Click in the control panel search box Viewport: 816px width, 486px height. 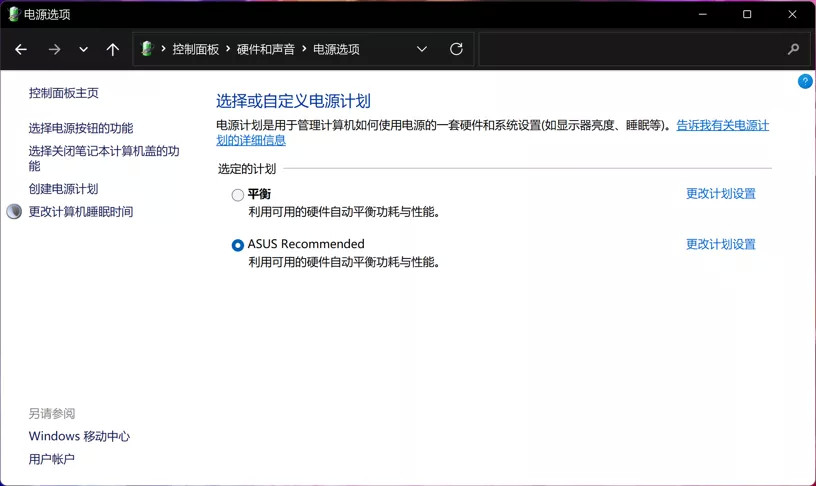click(x=632, y=49)
